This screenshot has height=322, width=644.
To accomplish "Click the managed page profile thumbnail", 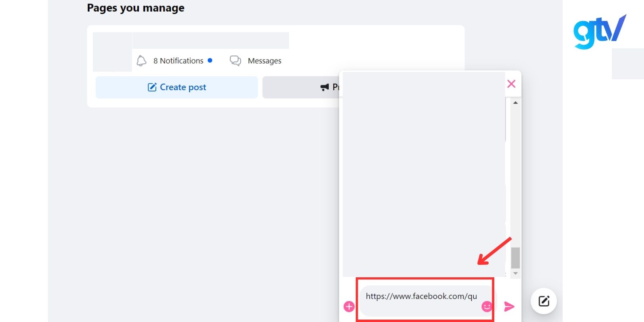I will tap(112, 52).
